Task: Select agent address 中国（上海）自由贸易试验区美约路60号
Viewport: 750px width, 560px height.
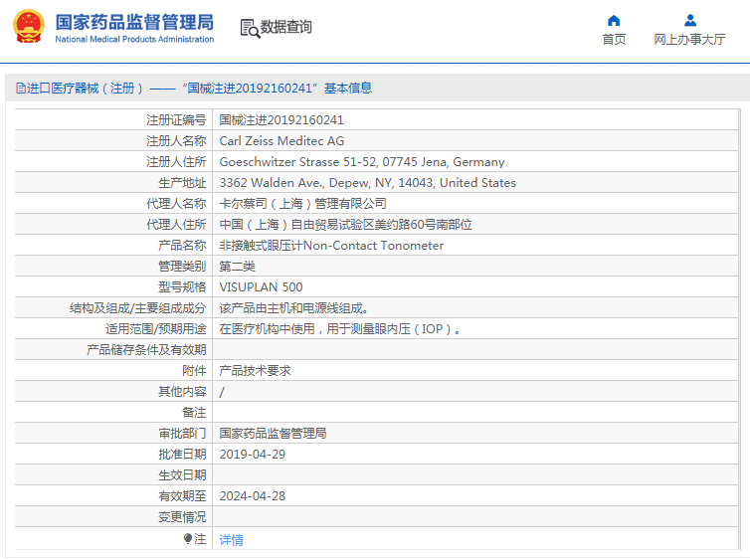Action: [x=345, y=225]
